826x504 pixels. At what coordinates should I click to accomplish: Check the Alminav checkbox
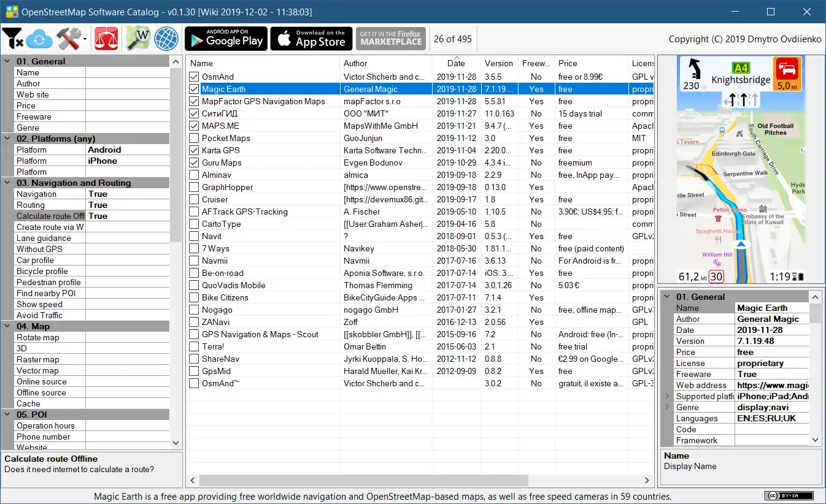tap(194, 175)
